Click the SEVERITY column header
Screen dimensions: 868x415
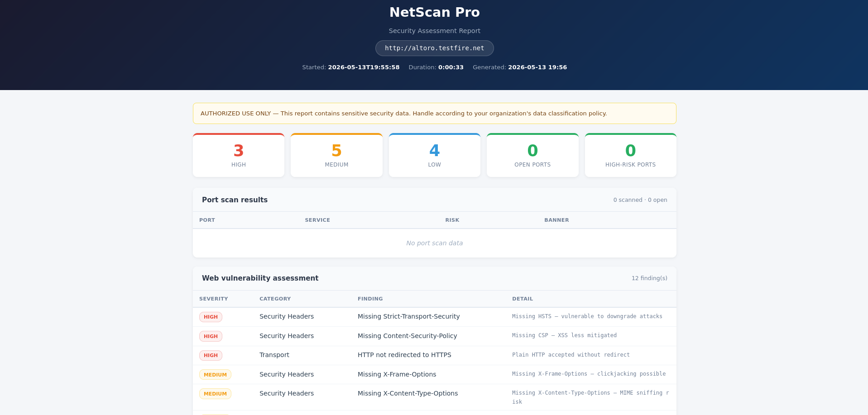pyautogui.click(x=213, y=299)
